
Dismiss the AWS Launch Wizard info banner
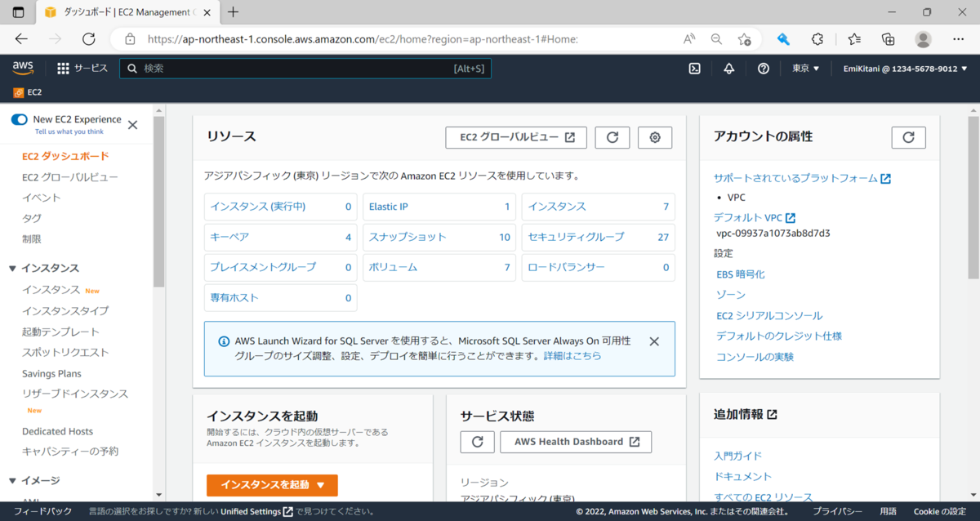click(x=654, y=341)
